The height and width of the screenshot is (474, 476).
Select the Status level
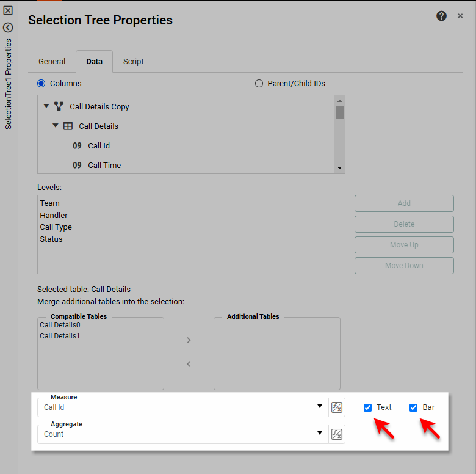[51, 239]
